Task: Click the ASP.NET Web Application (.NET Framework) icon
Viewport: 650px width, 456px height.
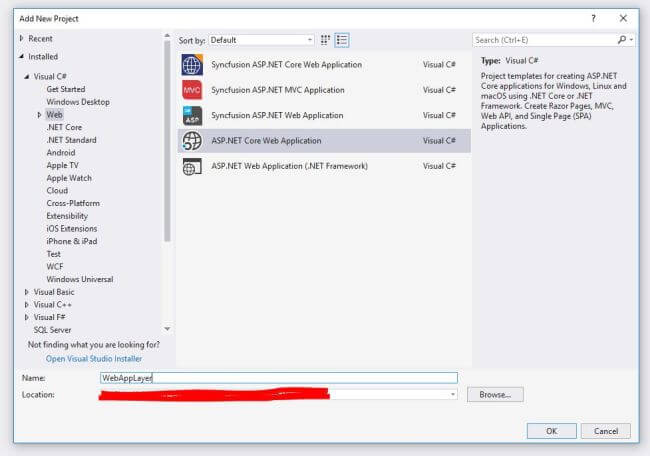Action: click(192, 166)
